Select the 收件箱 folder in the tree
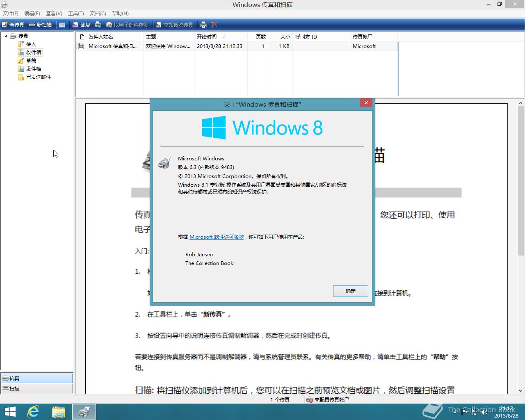Viewport: 525px width, 420px height. 33,52
